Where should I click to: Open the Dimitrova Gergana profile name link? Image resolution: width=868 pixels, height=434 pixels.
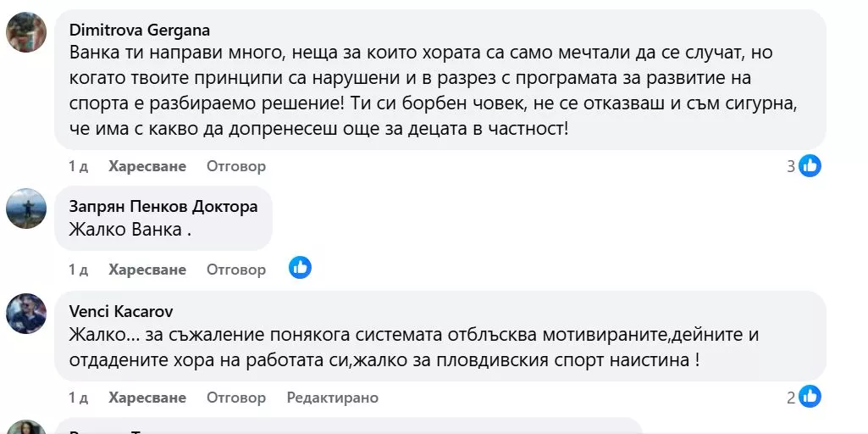click(139, 31)
